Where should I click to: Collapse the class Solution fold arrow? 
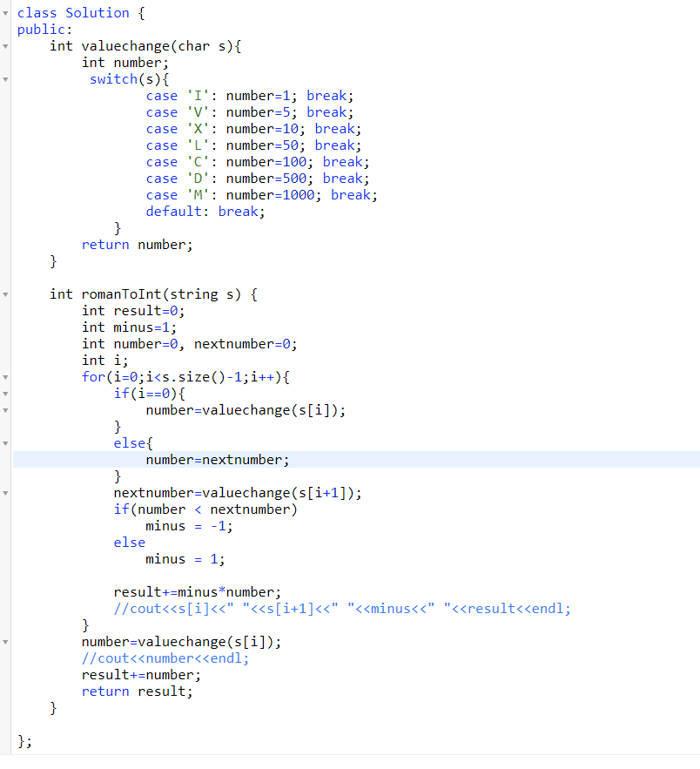pos(5,14)
